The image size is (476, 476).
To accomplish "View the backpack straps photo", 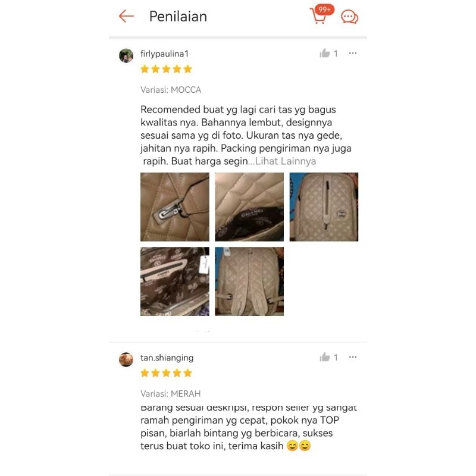I will click(x=249, y=281).
